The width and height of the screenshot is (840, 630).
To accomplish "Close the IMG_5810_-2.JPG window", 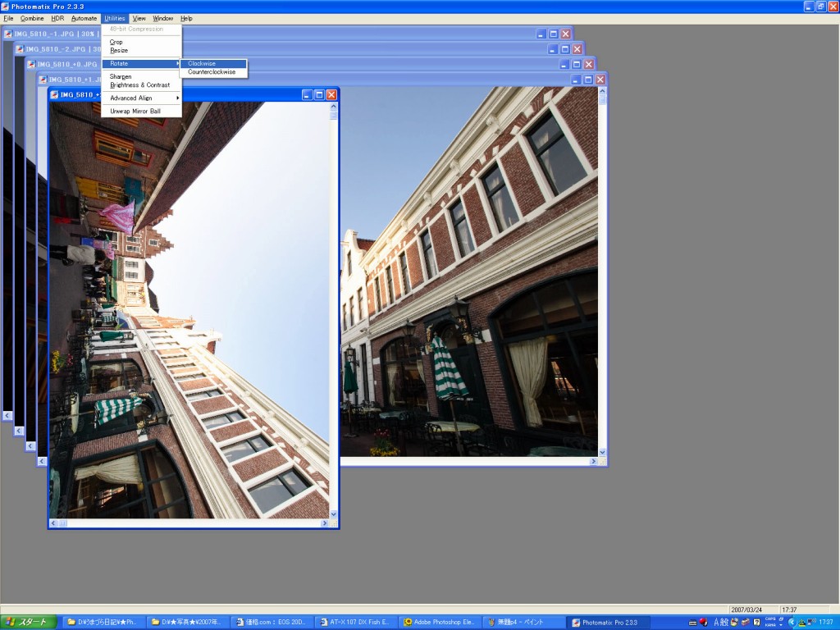I will (x=577, y=49).
